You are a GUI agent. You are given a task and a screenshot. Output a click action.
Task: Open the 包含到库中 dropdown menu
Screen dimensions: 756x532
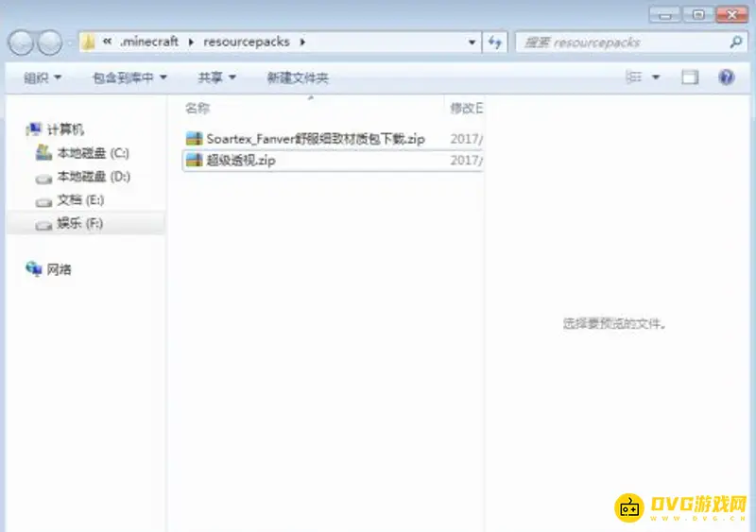pyautogui.click(x=129, y=77)
